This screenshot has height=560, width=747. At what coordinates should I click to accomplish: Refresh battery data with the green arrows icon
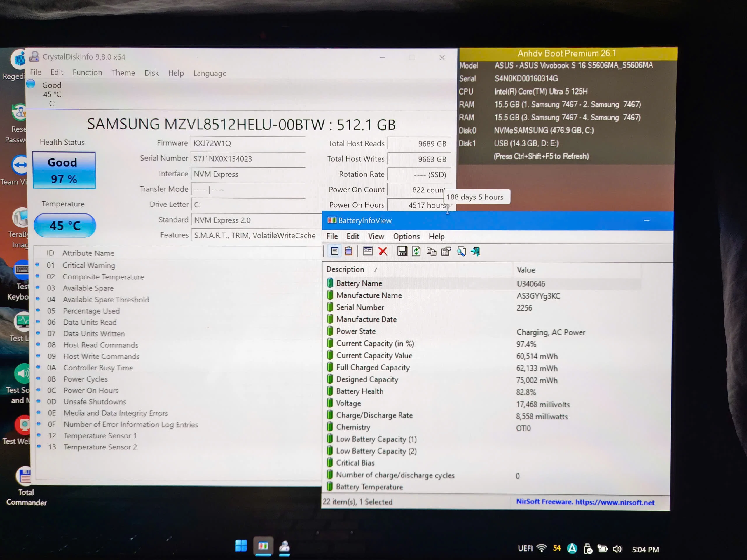point(416,251)
